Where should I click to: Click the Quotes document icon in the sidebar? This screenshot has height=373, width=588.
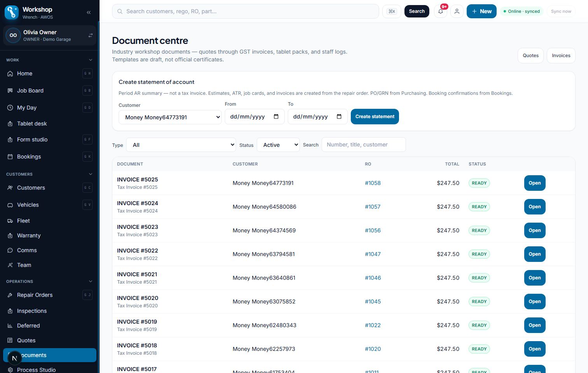pos(10,340)
